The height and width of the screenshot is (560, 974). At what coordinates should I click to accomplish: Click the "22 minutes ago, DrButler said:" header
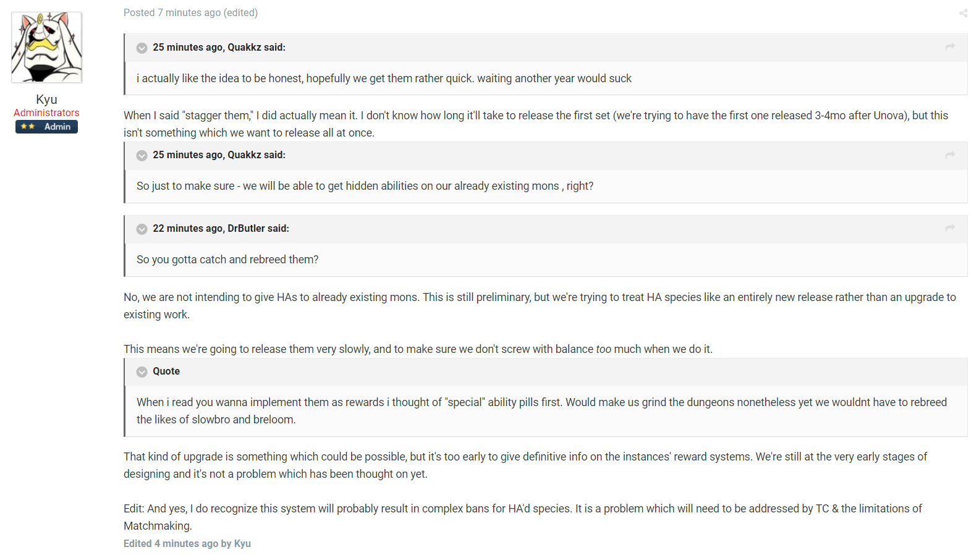click(221, 229)
